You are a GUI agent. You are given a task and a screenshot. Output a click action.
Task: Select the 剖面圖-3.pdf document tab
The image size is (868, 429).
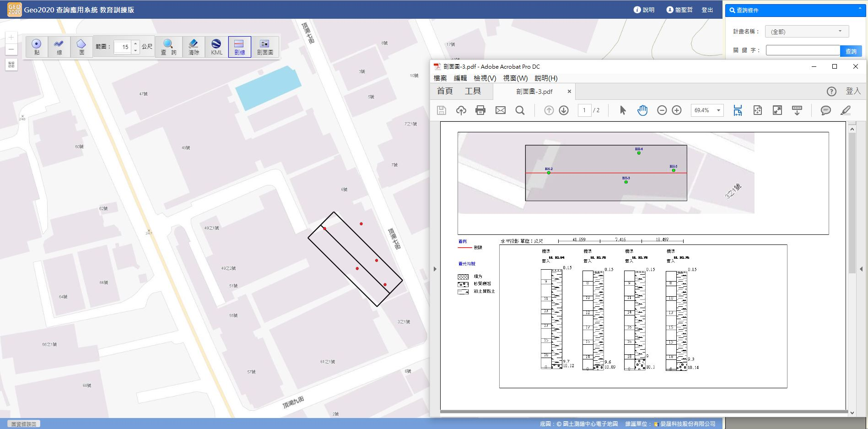click(534, 92)
